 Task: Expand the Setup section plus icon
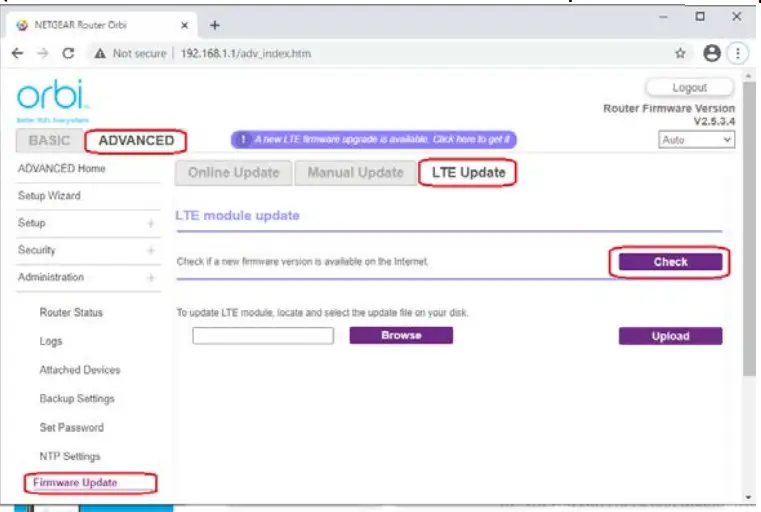coord(151,223)
